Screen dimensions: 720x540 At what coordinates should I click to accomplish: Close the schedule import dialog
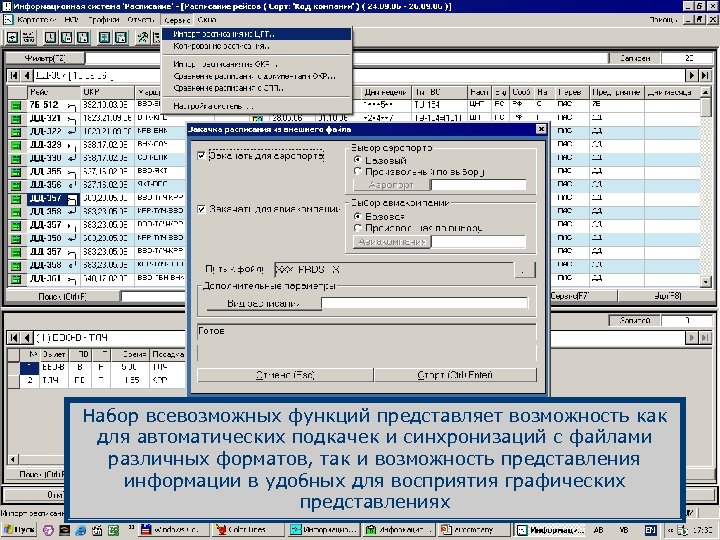click(x=541, y=129)
